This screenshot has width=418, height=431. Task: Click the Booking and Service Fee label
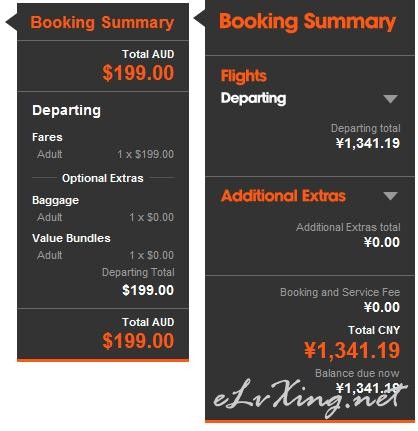[x=340, y=292]
